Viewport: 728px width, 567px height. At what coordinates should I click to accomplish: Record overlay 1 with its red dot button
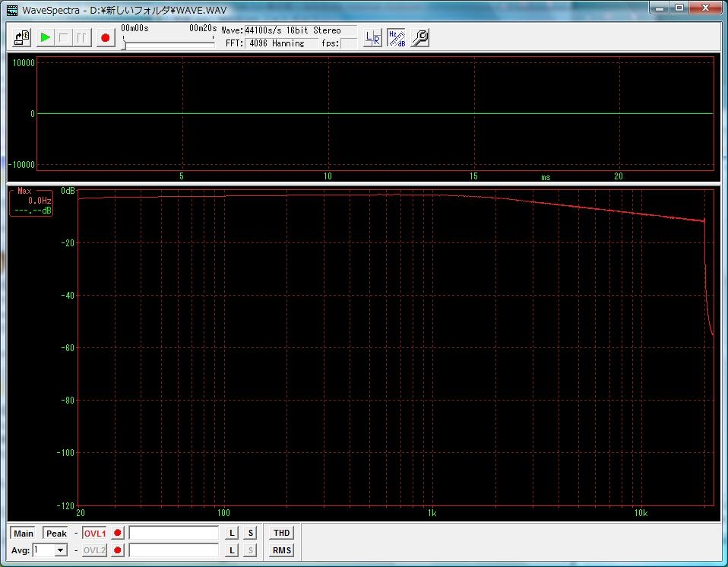[118, 533]
